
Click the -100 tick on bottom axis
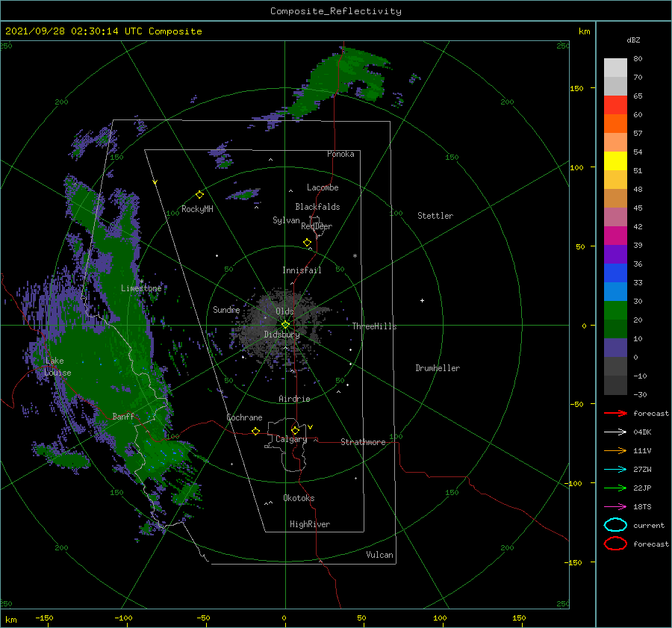(x=123, y=618)
